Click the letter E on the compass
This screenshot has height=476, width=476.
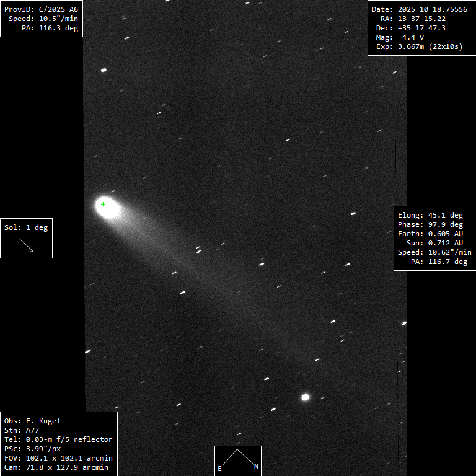click(x=219, y=469)
